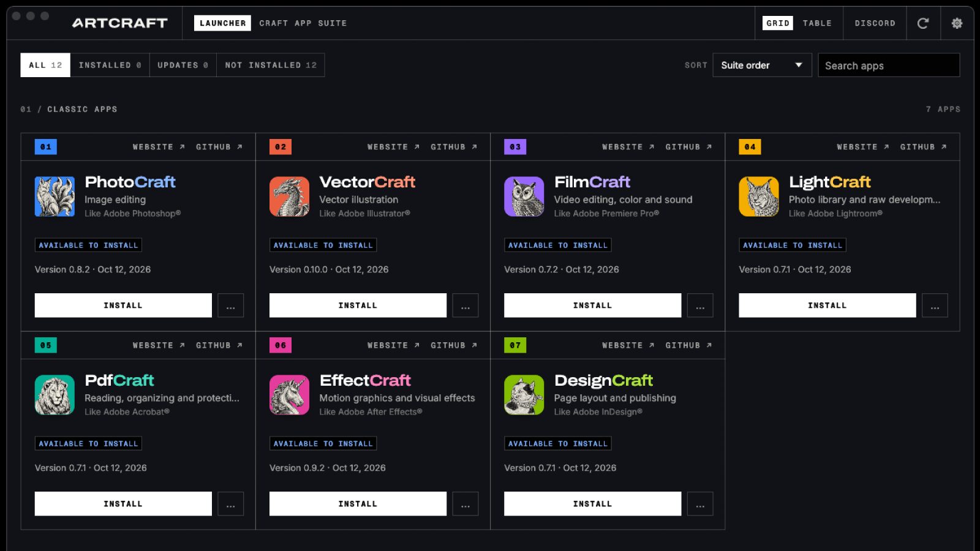Open more options for DesignCraft
Image resolution: width=980 pixels, height=551 pixels.
(x=700, y=504)
